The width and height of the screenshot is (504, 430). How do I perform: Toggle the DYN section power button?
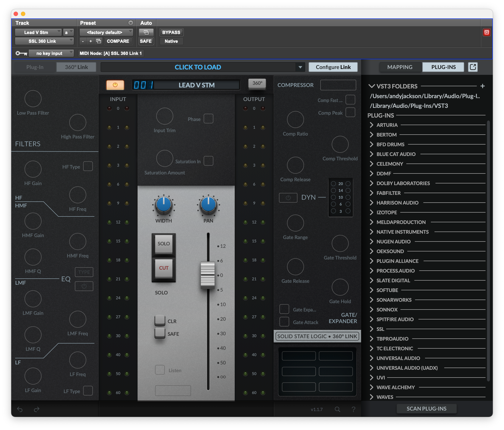tap(288, 198)
